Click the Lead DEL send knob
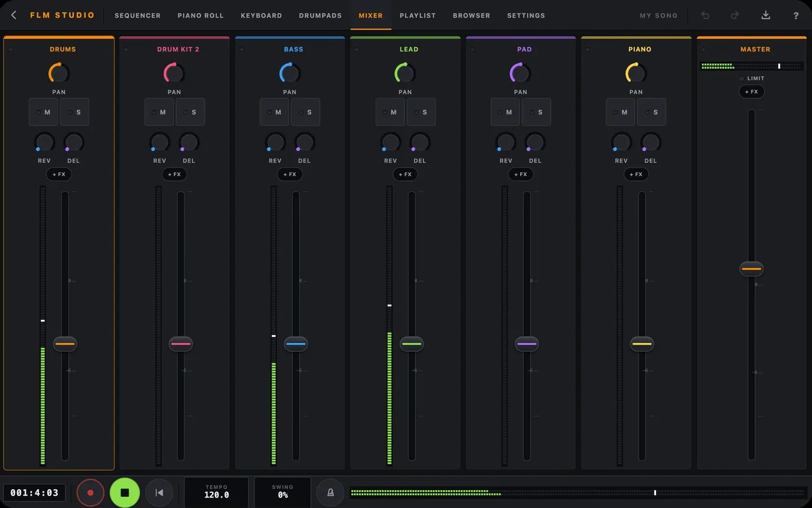This screenshot has width=812, height=508. click(x=420, y=142)
